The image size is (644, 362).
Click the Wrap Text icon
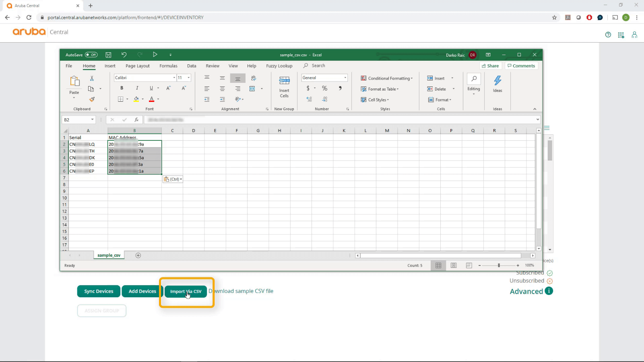coord(253,78)
